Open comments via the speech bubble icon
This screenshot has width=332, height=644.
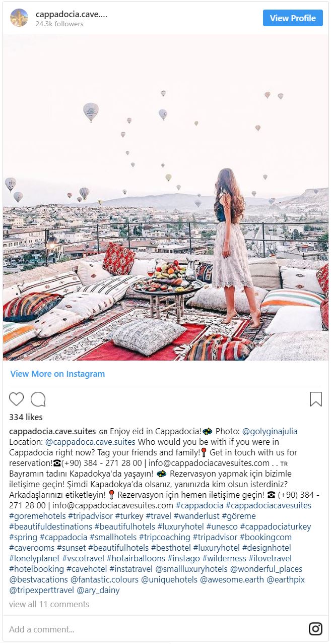tap(38, 399)
